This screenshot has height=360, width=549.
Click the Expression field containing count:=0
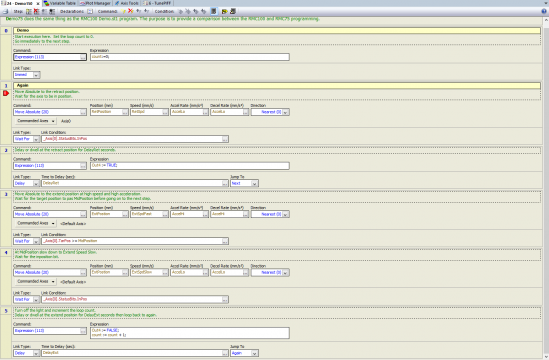point(190,57)
